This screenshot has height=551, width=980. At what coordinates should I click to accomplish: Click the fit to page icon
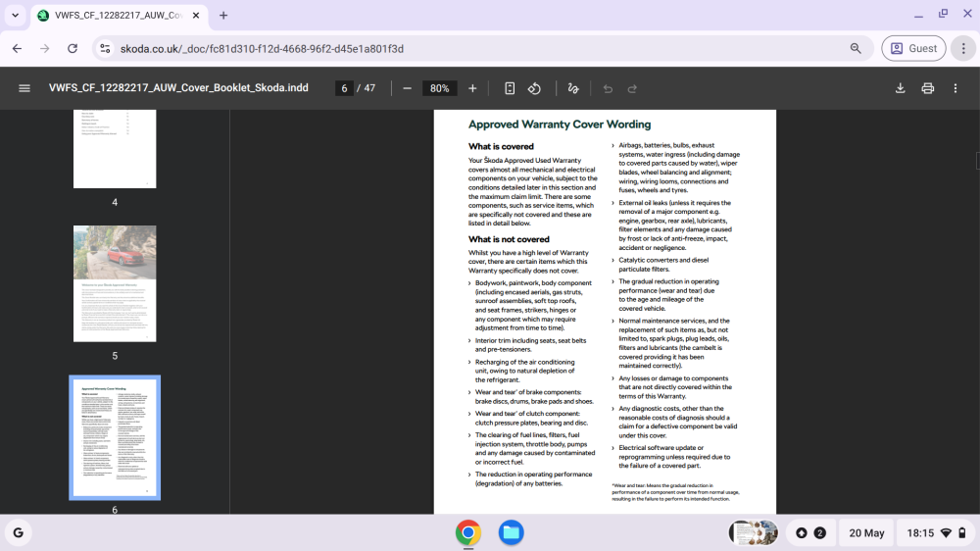click(510, 88)
